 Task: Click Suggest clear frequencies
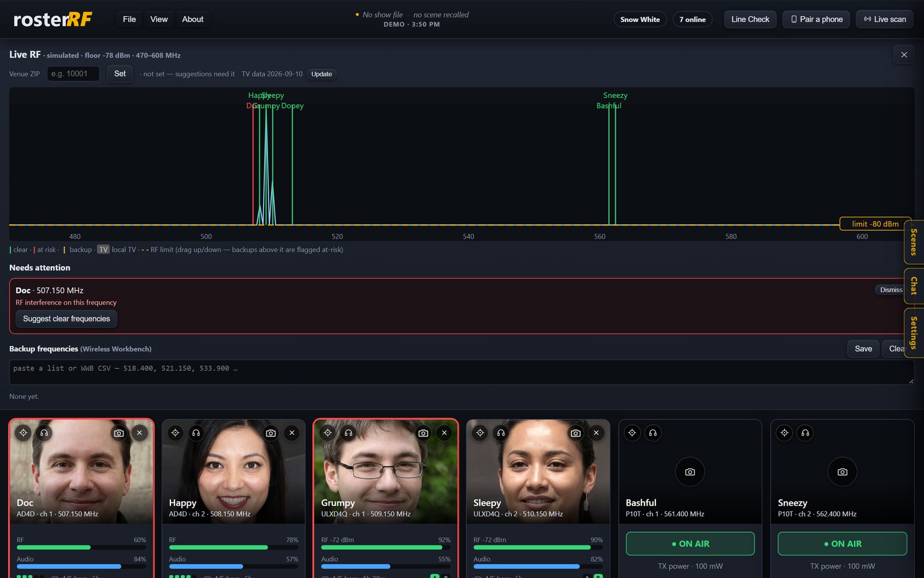point(66,318)
